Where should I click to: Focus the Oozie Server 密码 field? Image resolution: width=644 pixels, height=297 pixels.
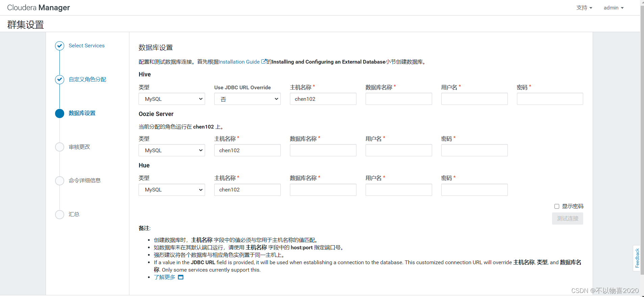tap(474, 150)
